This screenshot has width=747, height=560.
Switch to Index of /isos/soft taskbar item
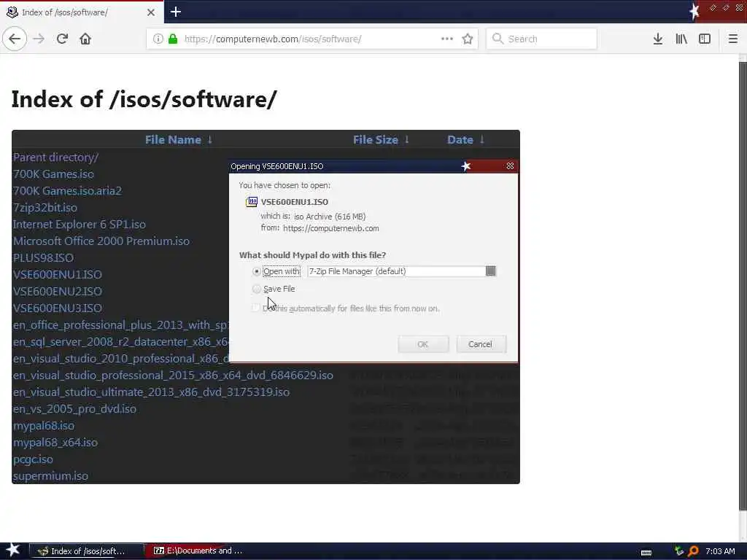pyautogui.click(x=87, y=551)
